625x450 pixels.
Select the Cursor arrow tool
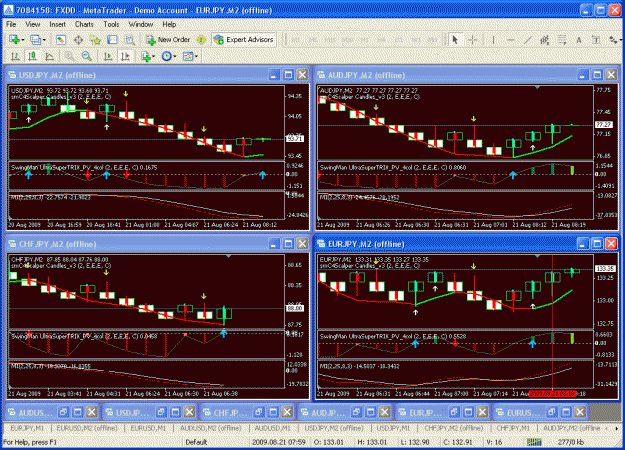(455, 39)
